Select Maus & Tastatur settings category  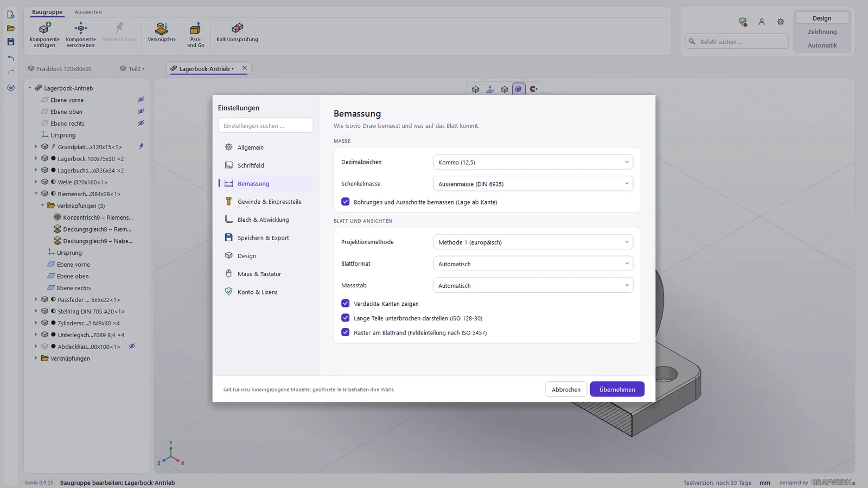pos(265,274)
